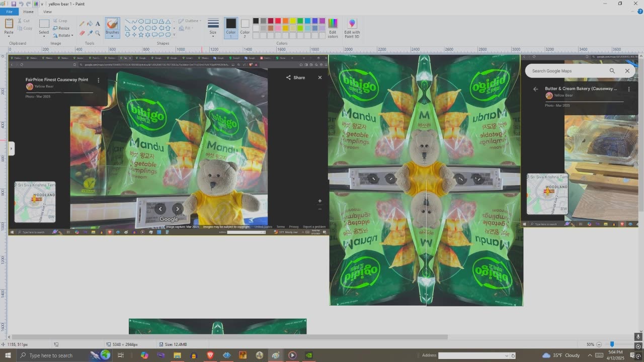Image resolution: width=644 pixels, height=362 pixels.
Task: Open the weather widget showing 35°F Cloudy
Action: coord(561,355)
